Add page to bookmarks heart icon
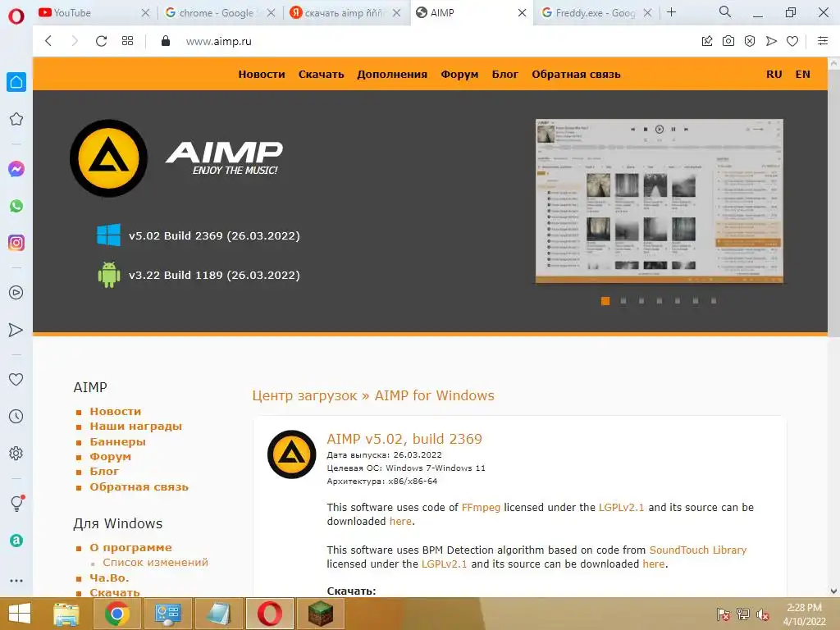This screenshot has height=630, width=840. (792, 41)
